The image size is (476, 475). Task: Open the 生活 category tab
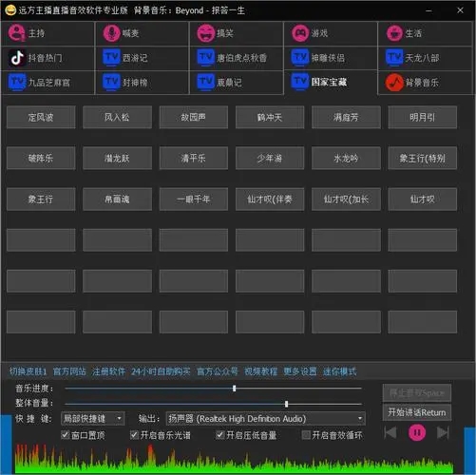click(x=426, y=33)
